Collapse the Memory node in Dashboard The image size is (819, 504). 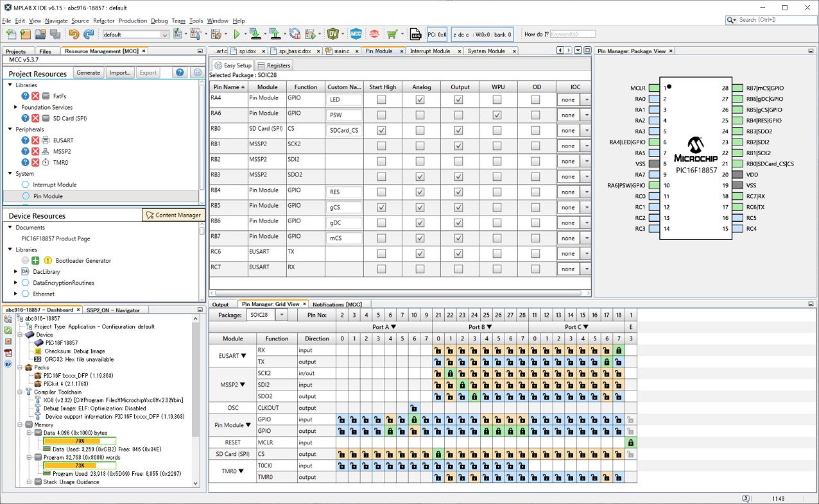click(x=20, y=424)
